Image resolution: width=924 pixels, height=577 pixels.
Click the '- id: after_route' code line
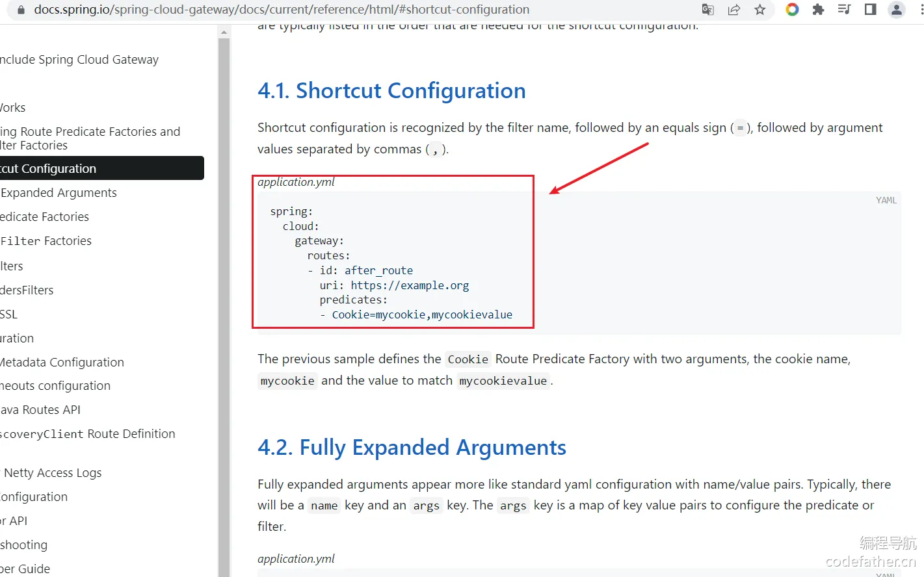click(360, 271)
